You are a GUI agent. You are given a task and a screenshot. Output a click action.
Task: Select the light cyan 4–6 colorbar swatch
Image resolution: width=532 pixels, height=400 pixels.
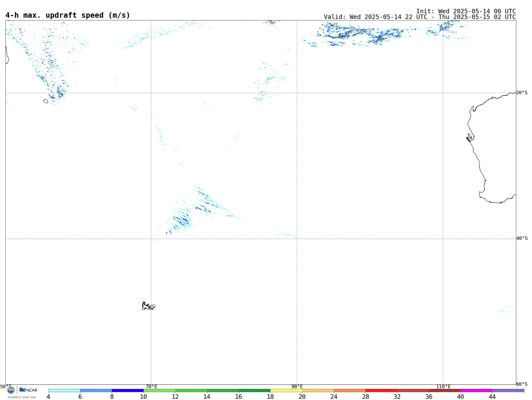click(x=64, y=391)
